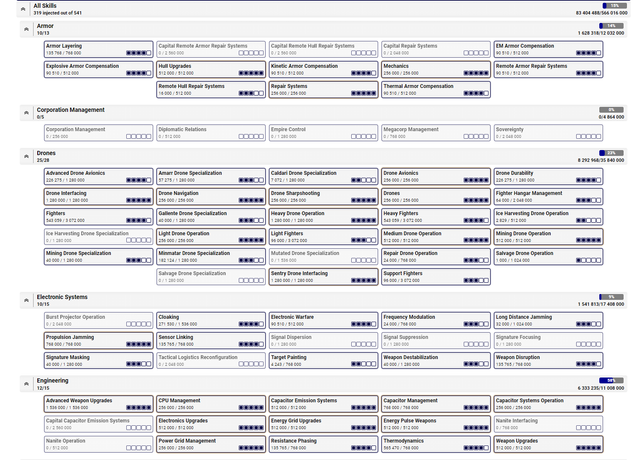Click the Electronic Systems heading text
Viewport: 640px width, 460px height.
pyautogui.click(x=62, y=297)
